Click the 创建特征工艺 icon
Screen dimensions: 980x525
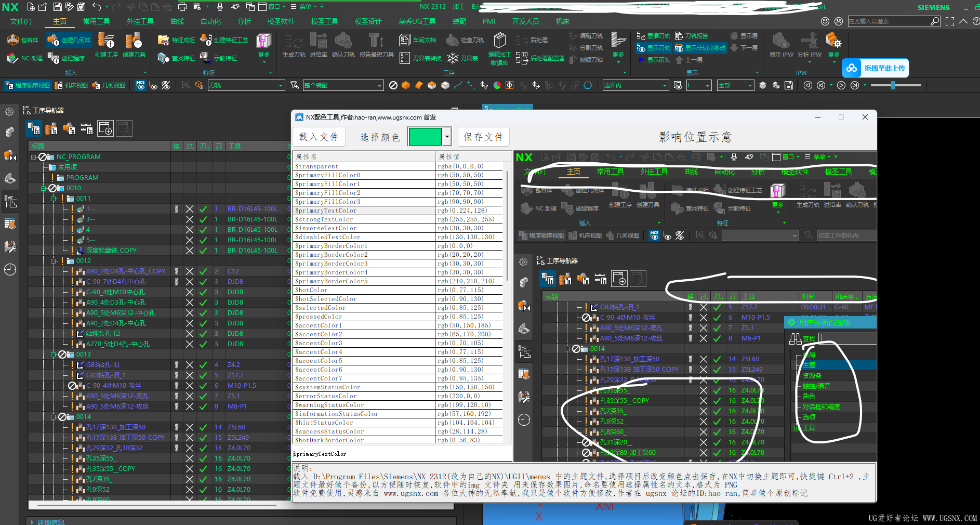225,40
